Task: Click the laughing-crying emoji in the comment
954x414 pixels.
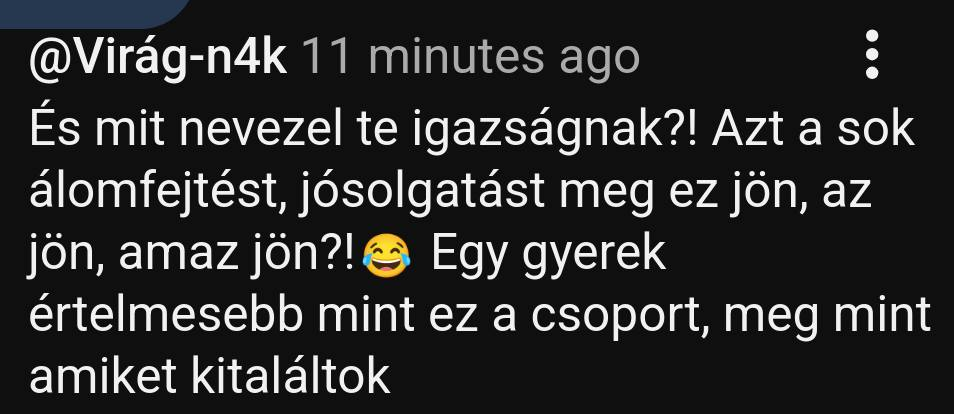Action: pyautogui.click(x=386, y=257)
